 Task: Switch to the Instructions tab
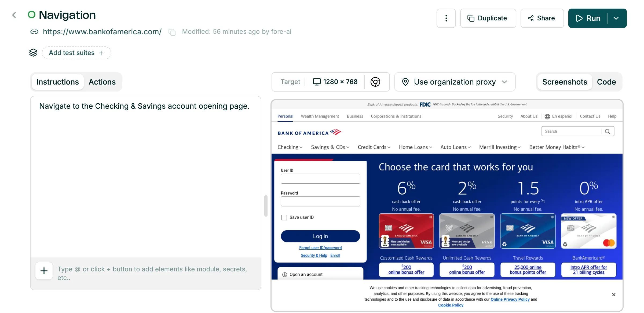coord(58,82)
